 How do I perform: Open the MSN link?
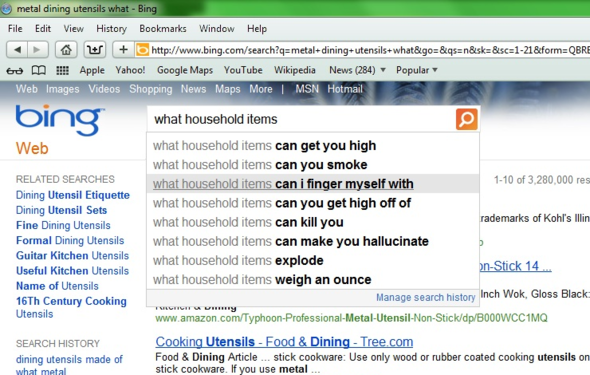307,89
